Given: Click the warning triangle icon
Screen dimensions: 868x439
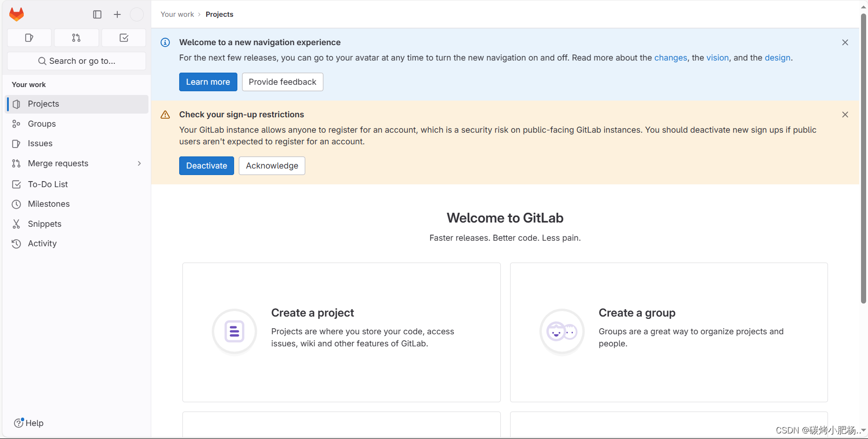Looking at the screenshot, I should click(x=165, y=115).
